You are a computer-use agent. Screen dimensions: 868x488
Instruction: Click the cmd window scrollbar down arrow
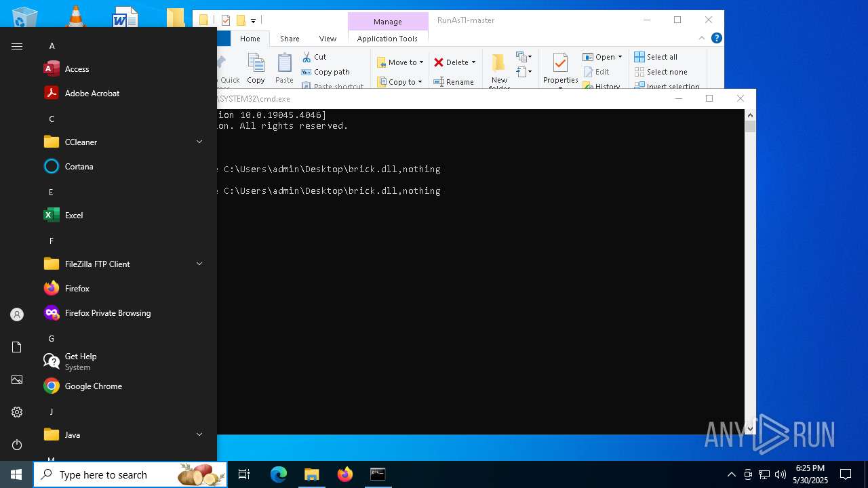pos(750,428)
